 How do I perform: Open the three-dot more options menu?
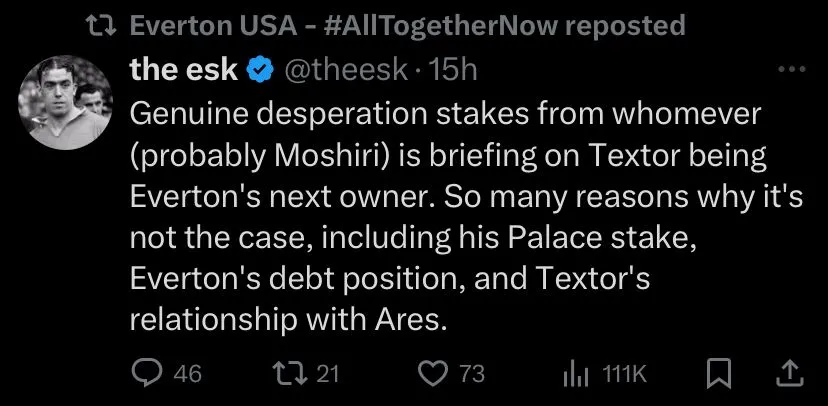(791, 70)
